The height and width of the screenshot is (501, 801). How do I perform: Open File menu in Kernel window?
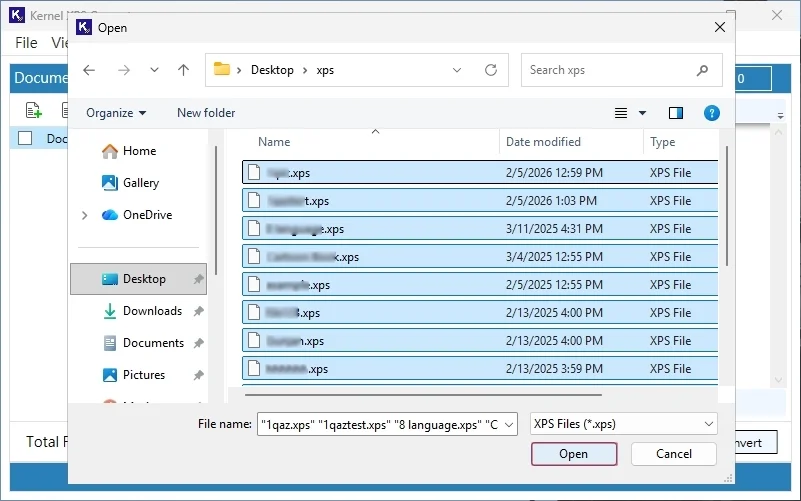click(26, 43)
